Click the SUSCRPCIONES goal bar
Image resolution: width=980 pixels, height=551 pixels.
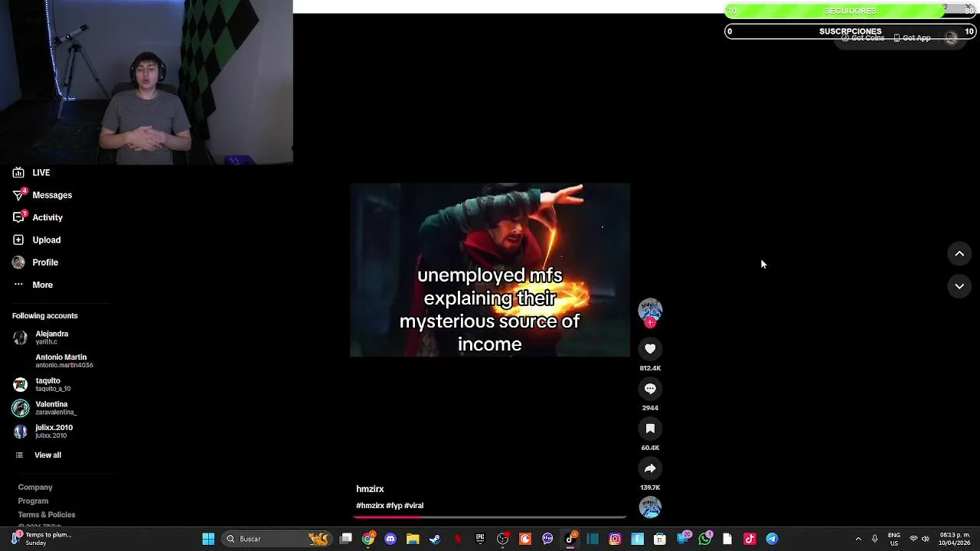click(x=850, y=31)
